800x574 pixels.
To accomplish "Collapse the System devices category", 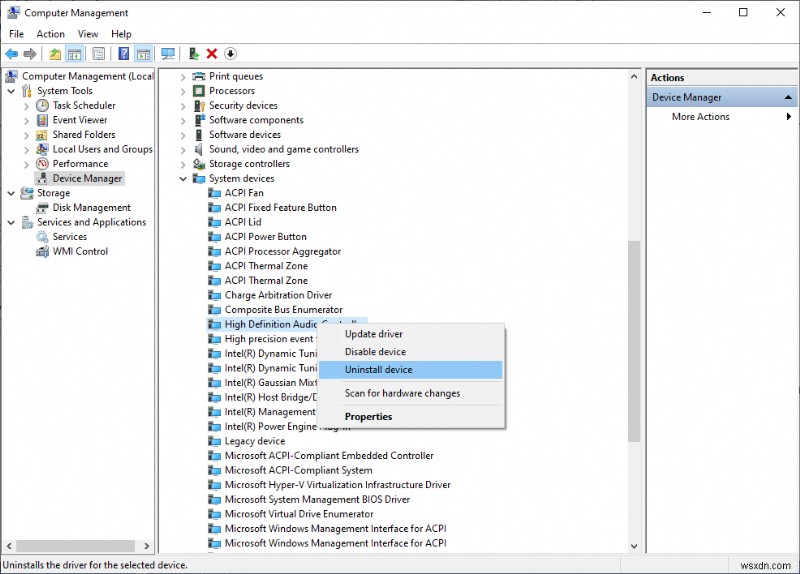I will pyautogui.click(x=183, y=179).
